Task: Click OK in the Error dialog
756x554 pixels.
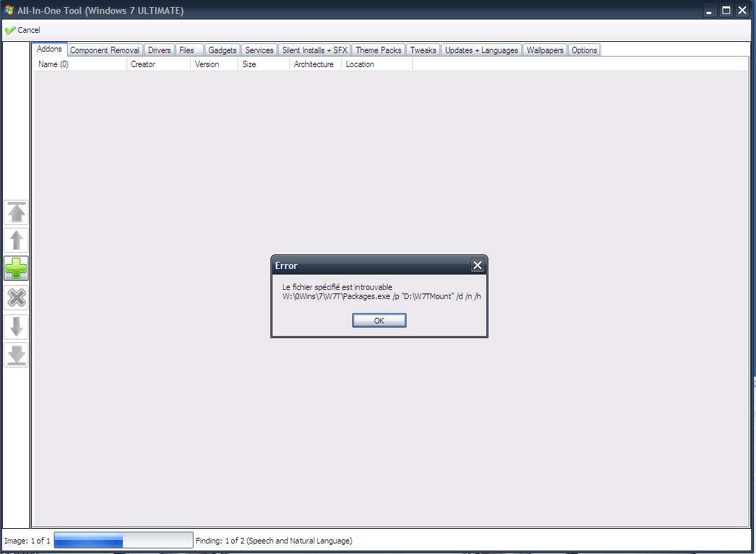Action: pos(379,321)
